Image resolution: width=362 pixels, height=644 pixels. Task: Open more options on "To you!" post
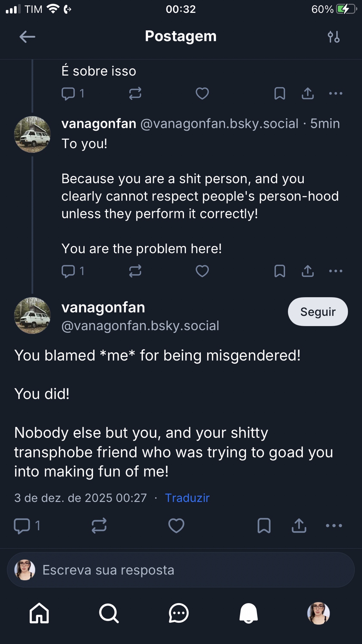(x=336, y=271)
